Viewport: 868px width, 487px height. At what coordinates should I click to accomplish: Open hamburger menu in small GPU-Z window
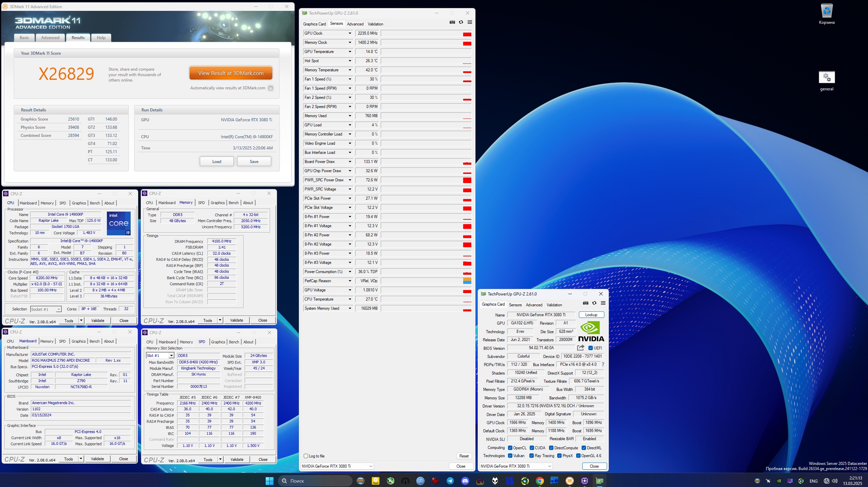(x=603, y=303)
